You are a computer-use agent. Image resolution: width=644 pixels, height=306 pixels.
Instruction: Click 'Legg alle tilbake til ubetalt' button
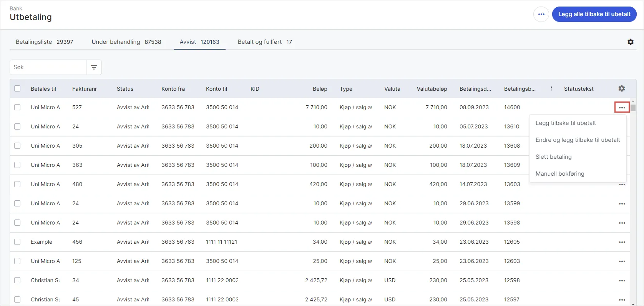click(x=594, y=14)
